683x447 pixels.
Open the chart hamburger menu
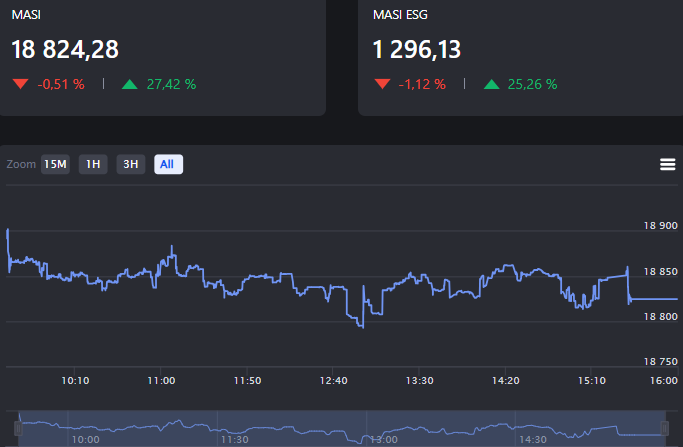point(668,165)
